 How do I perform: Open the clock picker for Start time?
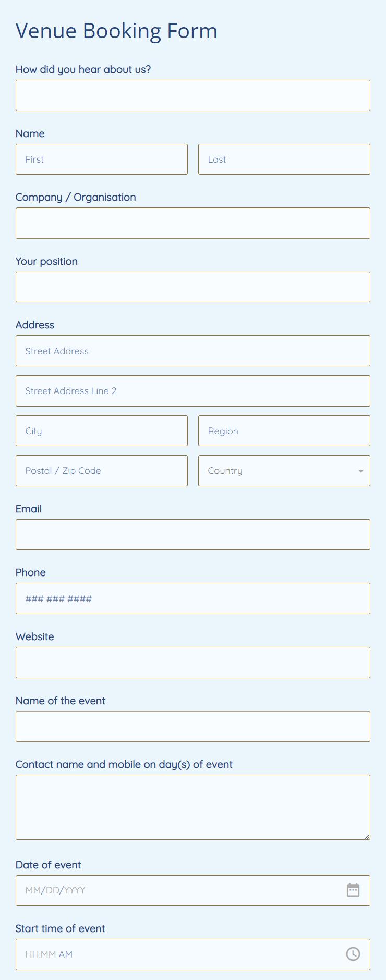pyautogui.click(x=353, y=954)
